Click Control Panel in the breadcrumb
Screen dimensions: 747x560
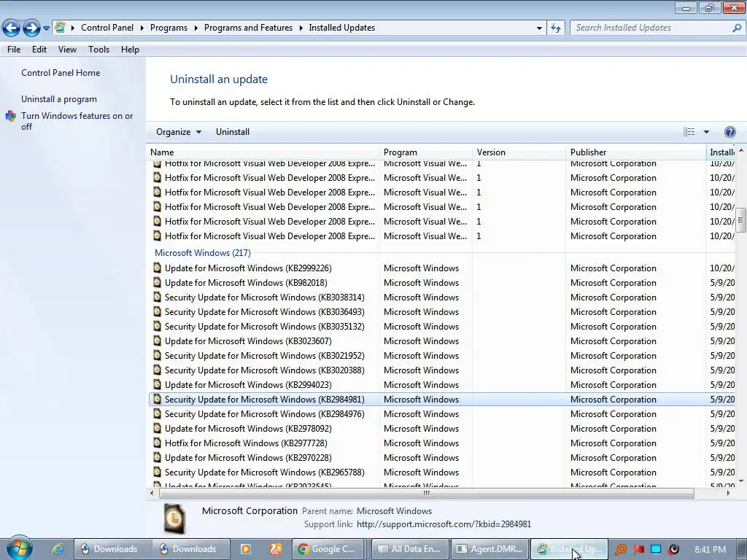click(107, 28)
